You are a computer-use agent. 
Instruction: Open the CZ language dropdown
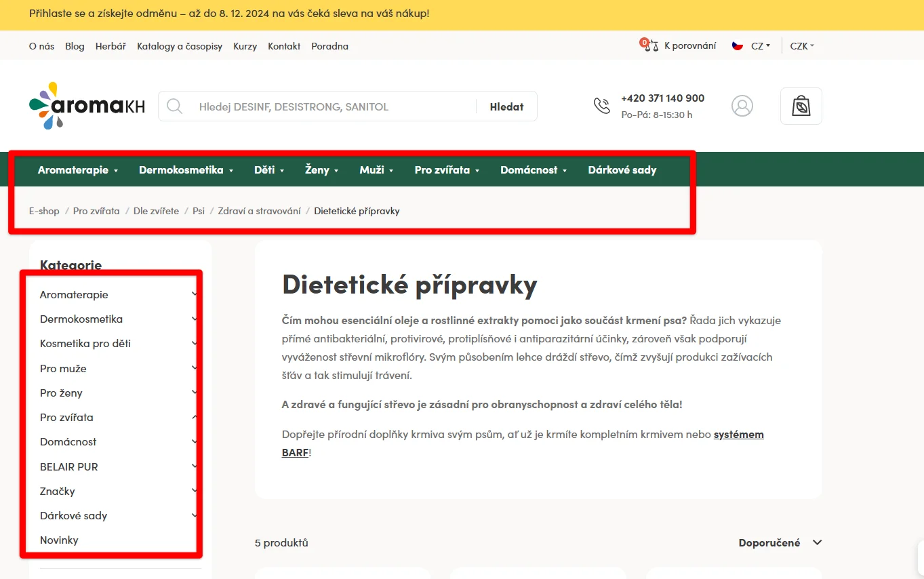pos(761,46)
